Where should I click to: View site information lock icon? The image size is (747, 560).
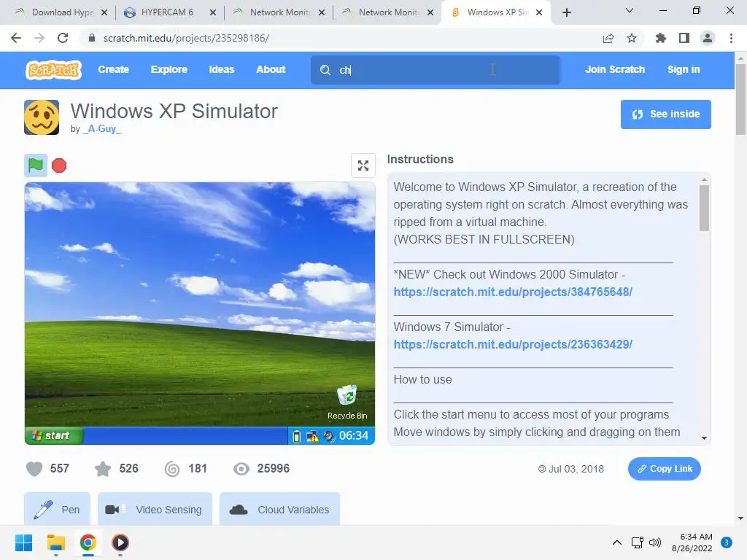tap(92, 38)
